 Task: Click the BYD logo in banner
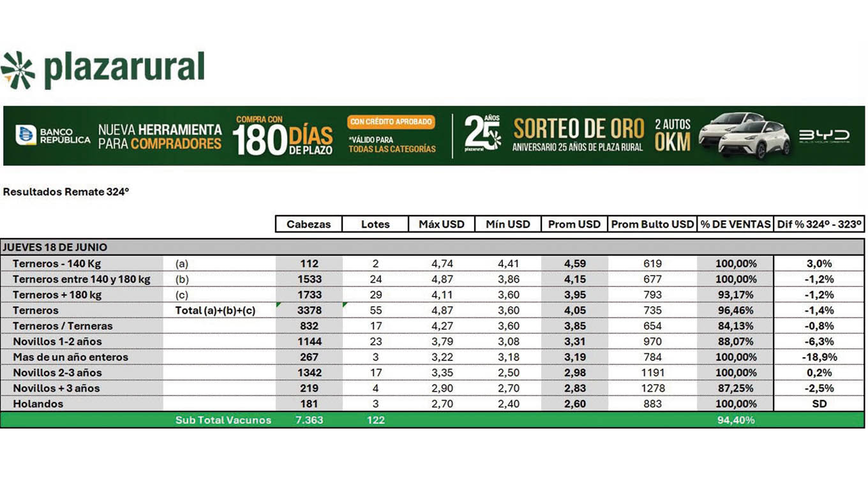pyautogui.click(x=824, y=136)
